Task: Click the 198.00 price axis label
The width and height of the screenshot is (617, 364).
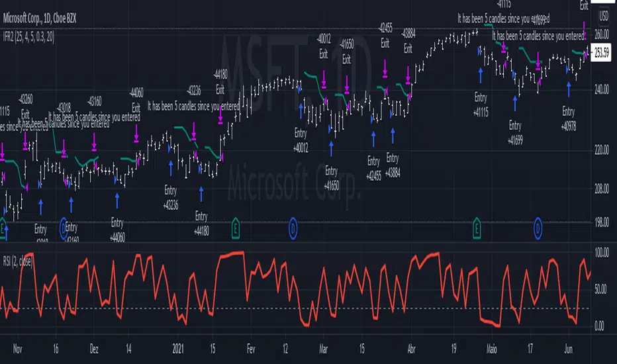Action: coord(602,222)
